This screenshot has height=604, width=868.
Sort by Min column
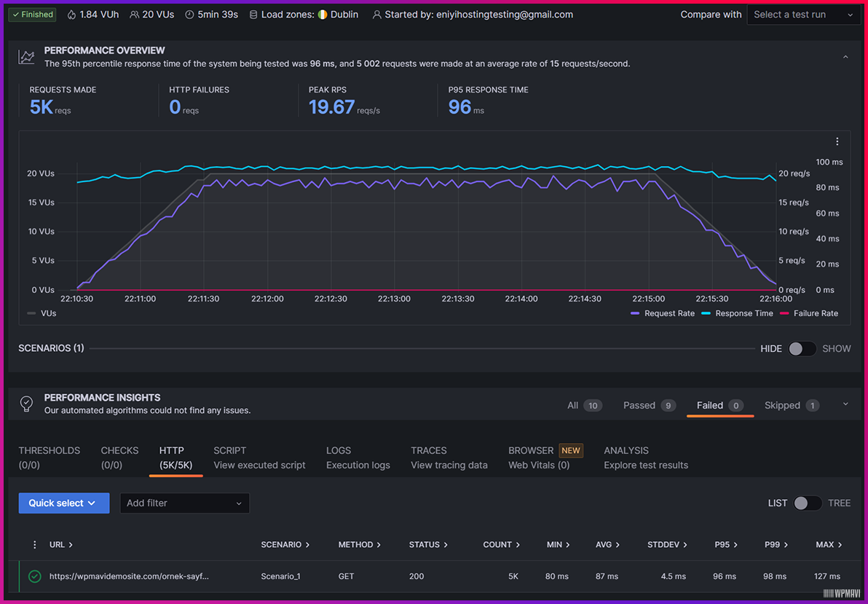click(558, 545)
